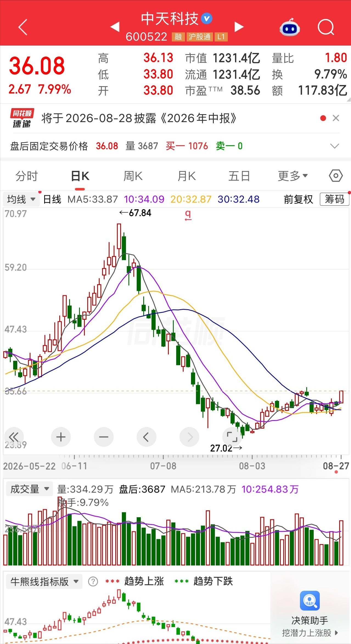Open the 更多 period dropdown
Image resolution: width=351 pixels, height=644 pixels.
293,176
